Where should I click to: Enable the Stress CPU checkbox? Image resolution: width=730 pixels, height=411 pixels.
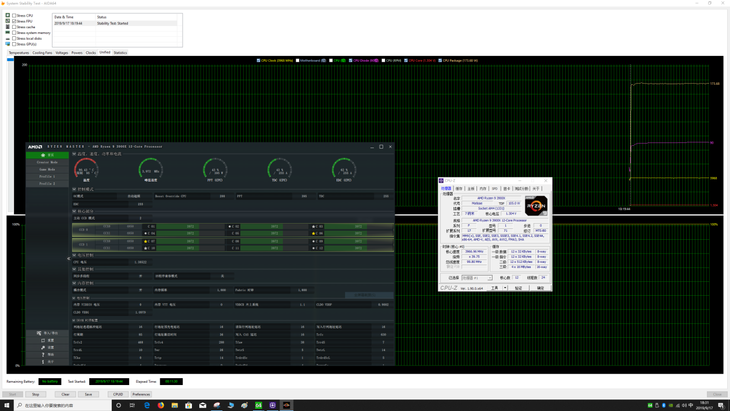pyautogui.click(x=14, y=15)
